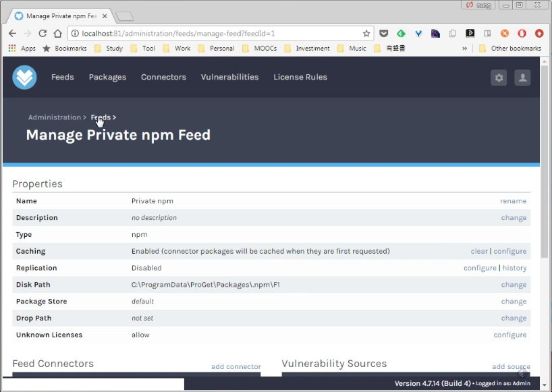Click the black play-button extension icon

470,34
